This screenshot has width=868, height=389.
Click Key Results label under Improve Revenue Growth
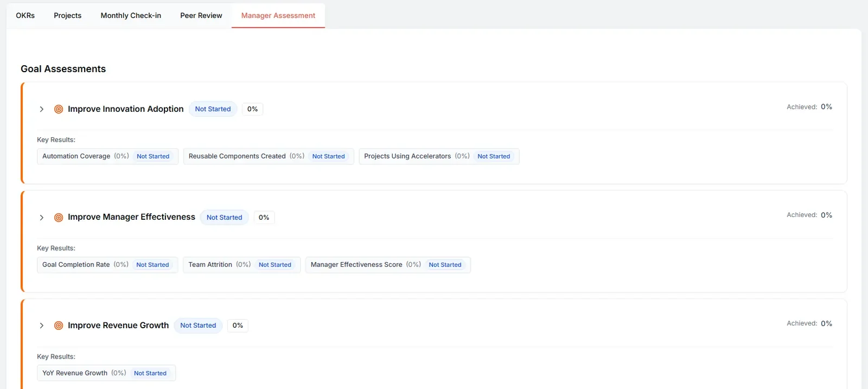pyautogui.click(x=56, y=356)
